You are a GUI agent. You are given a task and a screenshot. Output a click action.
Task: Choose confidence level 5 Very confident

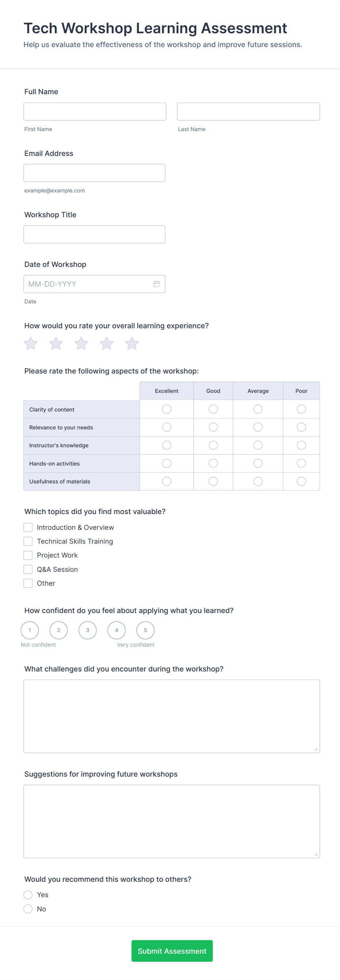coord(146,630)
